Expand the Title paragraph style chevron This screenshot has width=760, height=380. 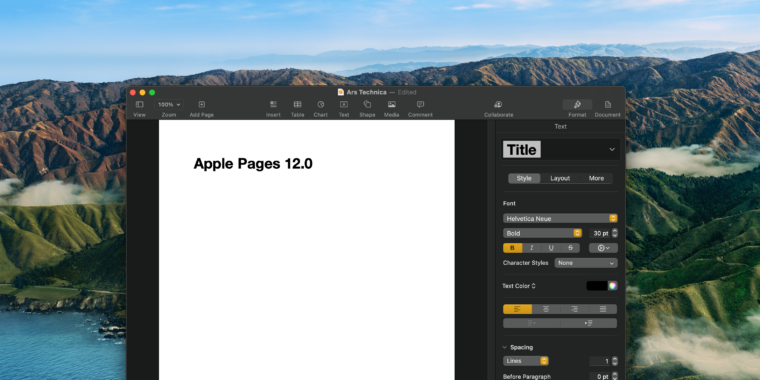(612, 150)
